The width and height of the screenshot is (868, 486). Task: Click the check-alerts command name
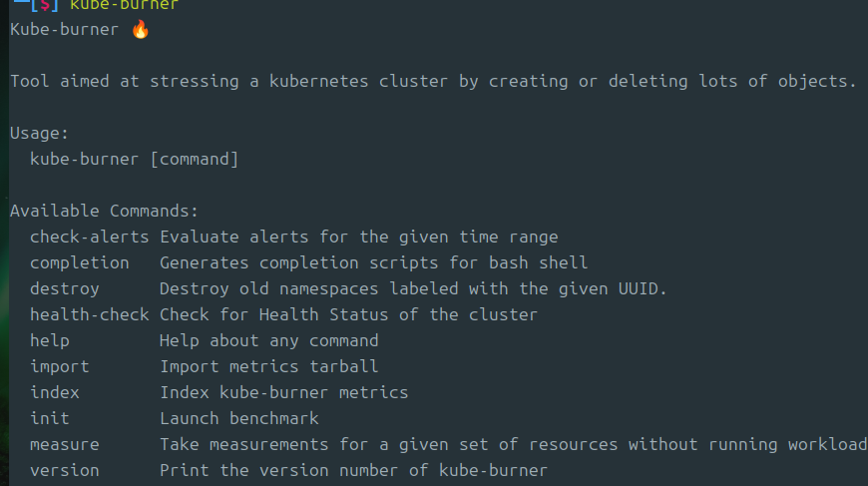pyautogui.click(x=90, y=237)
